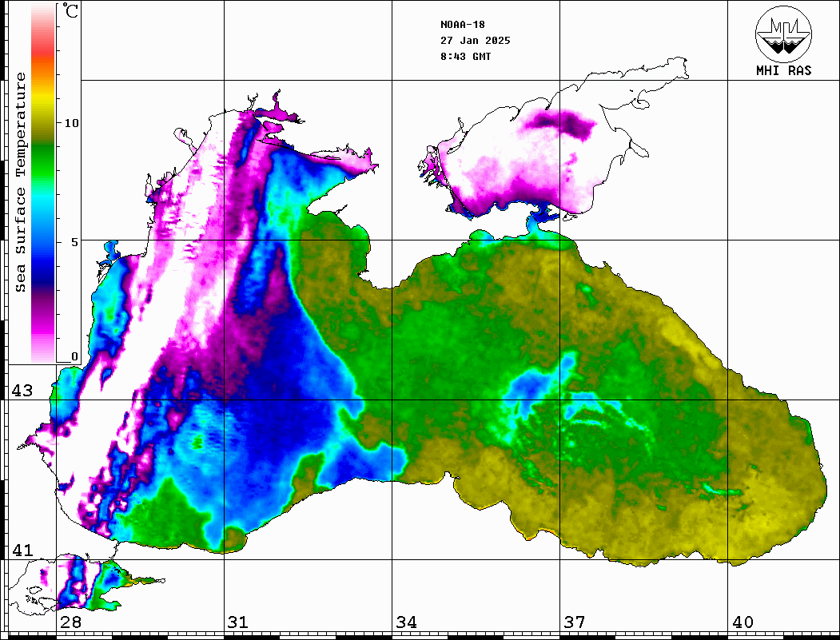
Task: Click longitude label '34'
Action: pos(406,622)
